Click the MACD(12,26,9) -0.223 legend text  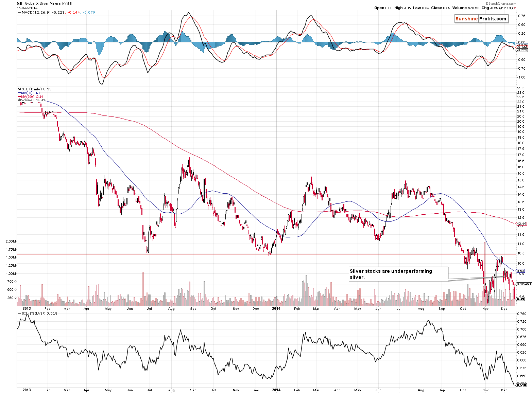pos(44,12)
